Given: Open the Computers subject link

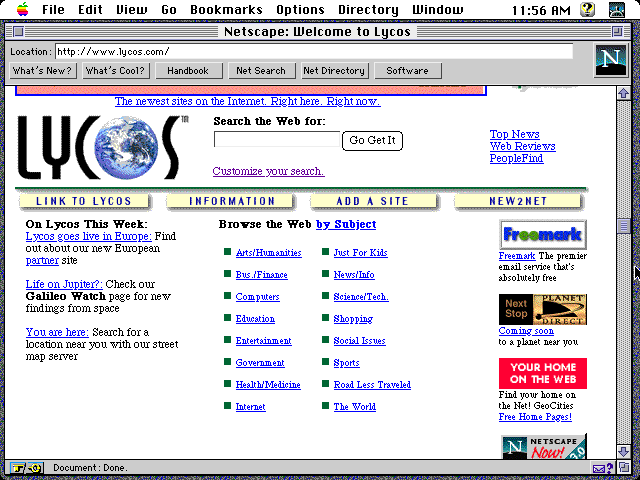Looking at the screenshot, I should [x=257, y=297].
